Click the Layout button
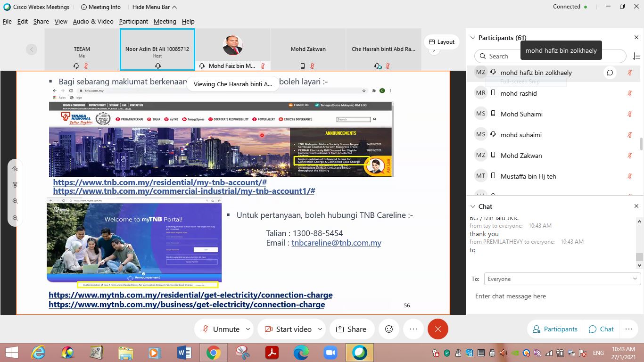This screenshot has height=362, width=644. pos(441,42)
